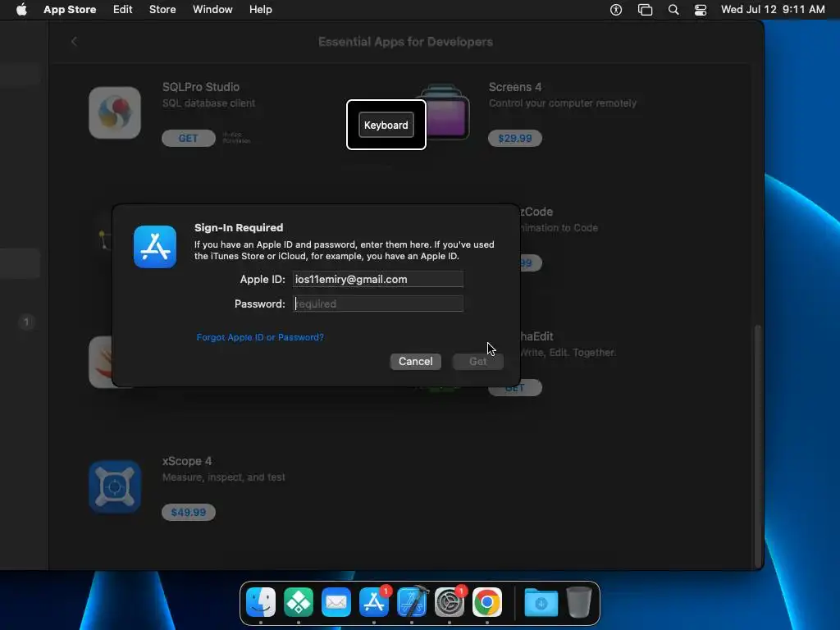Click Control your computer remotely subtitle
Image resolution: width=840 pixels, height=630 pixels.
[x=563, y=103]
